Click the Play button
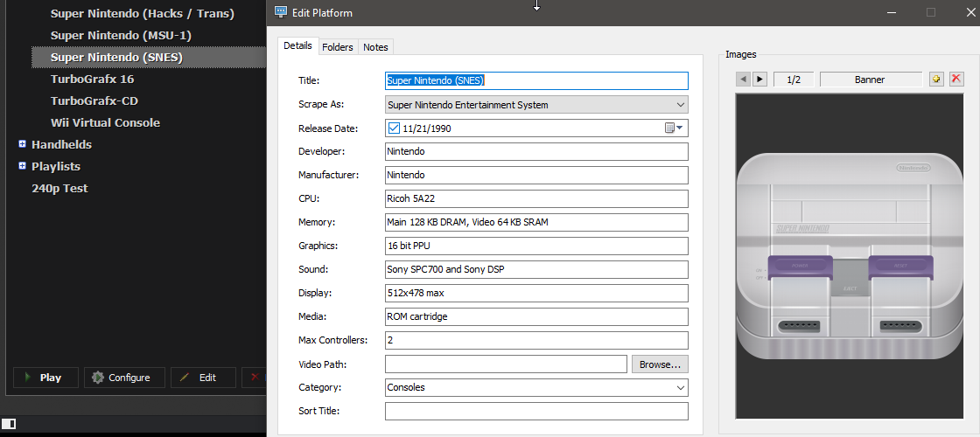The image size is (980, 437). [x=45, y=378]
